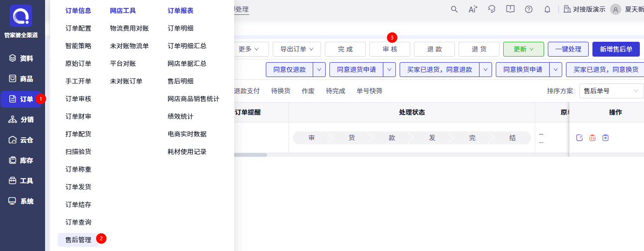The image size is (644, 251).
Task: Select 订单配置 menu entry
Action: (78, 28)
